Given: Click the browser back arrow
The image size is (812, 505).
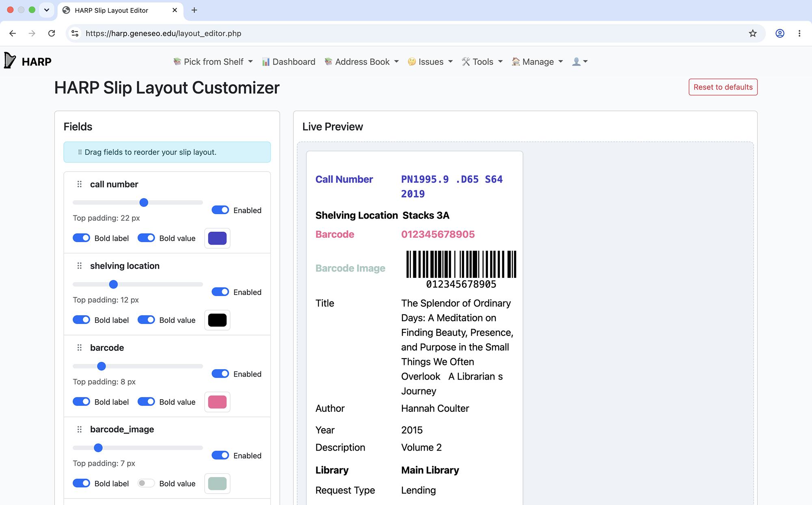Looking at the screenshot, I should click(x=13, y=33).
